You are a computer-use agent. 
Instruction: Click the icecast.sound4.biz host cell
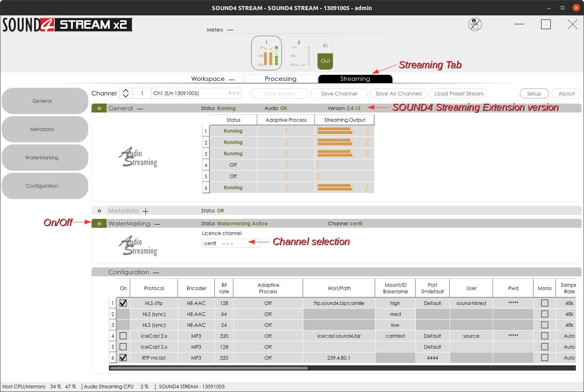point(339,336)
